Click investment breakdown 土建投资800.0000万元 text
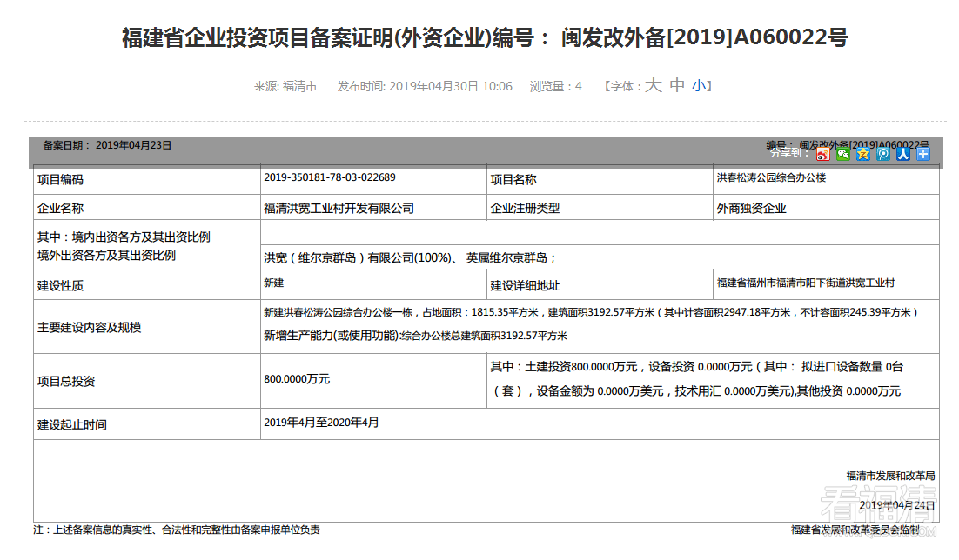 [581, 367]
